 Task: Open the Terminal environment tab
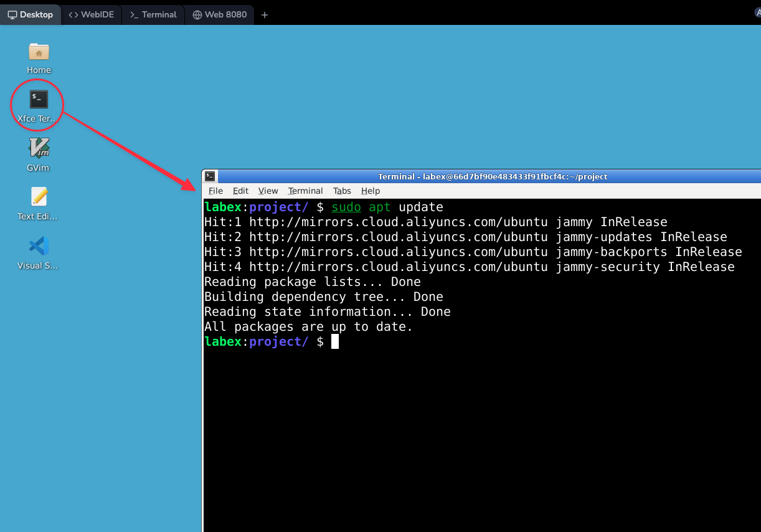click(x=153, y=14)
